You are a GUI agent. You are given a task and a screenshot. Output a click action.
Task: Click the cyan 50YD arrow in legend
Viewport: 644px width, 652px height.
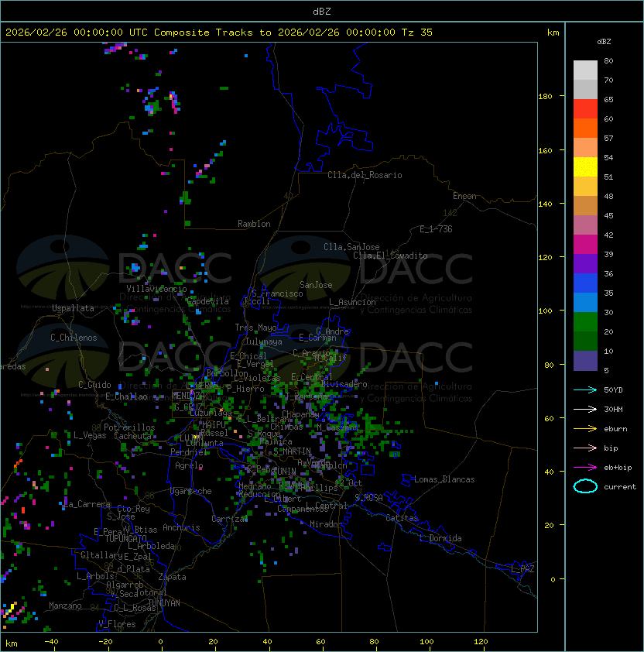[x=585, y=389]
